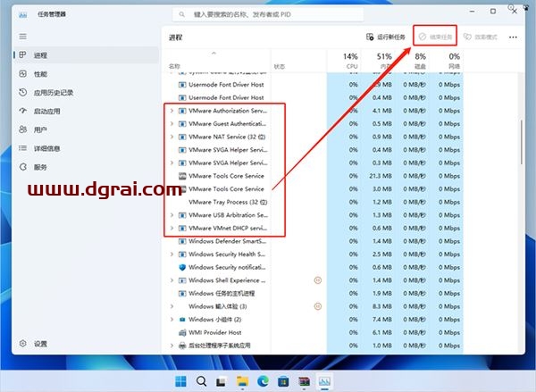Click the WMI Provider Host icon

pyautogui.click(x=182, y=332)
